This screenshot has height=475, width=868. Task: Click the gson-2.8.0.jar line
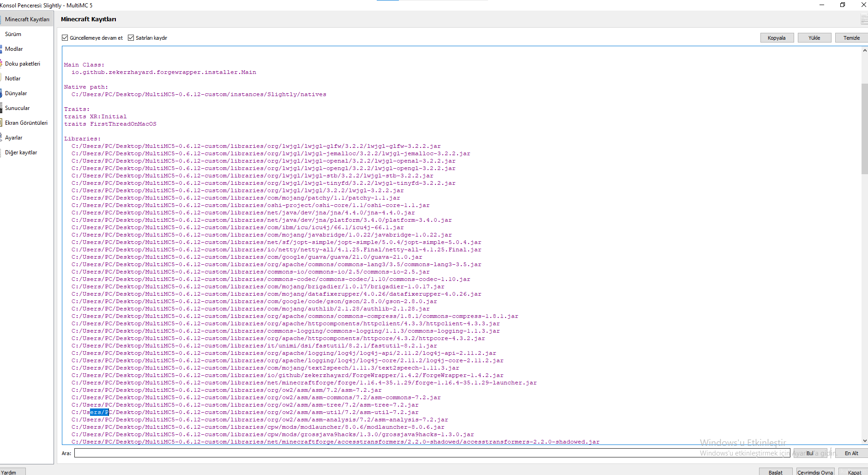pos(254,301)
